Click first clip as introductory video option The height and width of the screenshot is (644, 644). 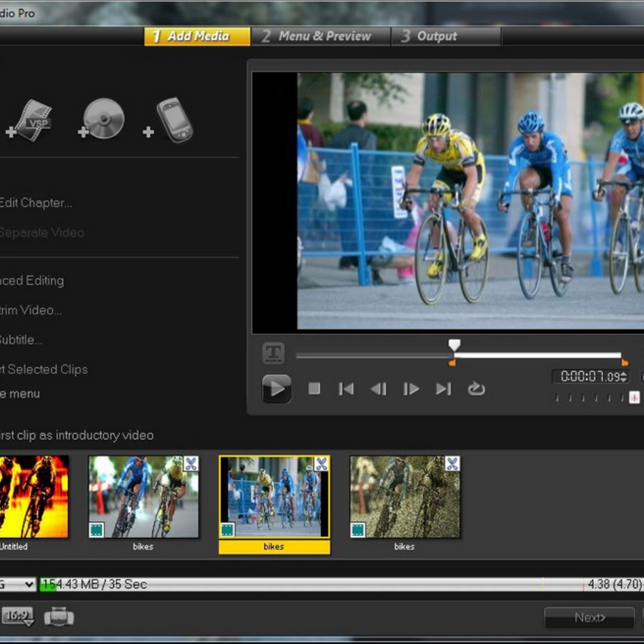[76, 435]
